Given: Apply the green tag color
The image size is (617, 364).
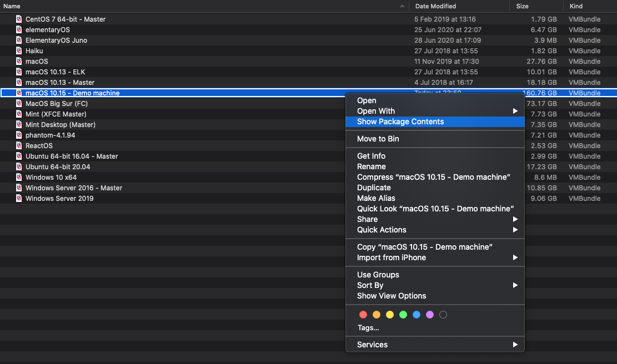Looking at the screenshot, I should tap(403, 315).
